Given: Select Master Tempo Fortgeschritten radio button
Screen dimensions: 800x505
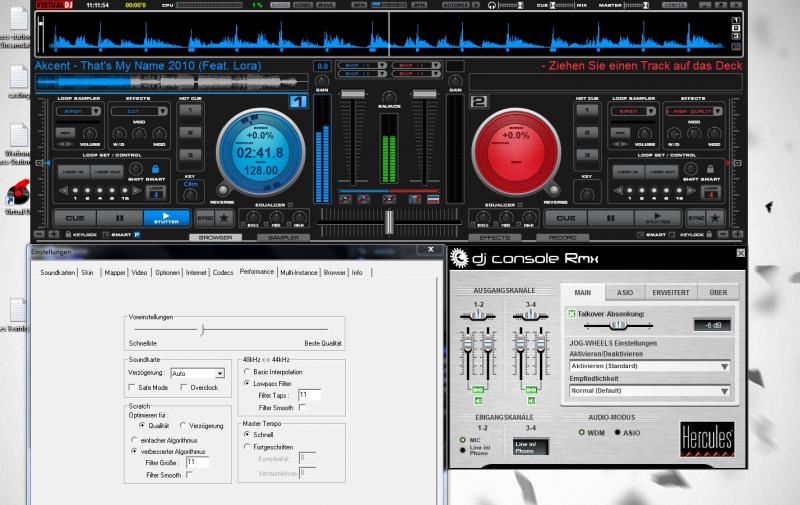Looking at the screenshot, I should [247, 447].
